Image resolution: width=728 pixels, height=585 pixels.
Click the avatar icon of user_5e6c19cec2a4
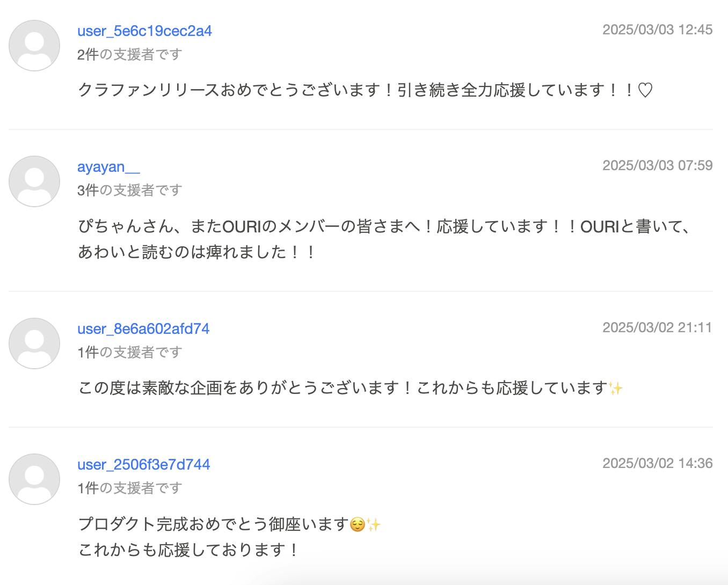pyautogui.click(x=34, y=46)
